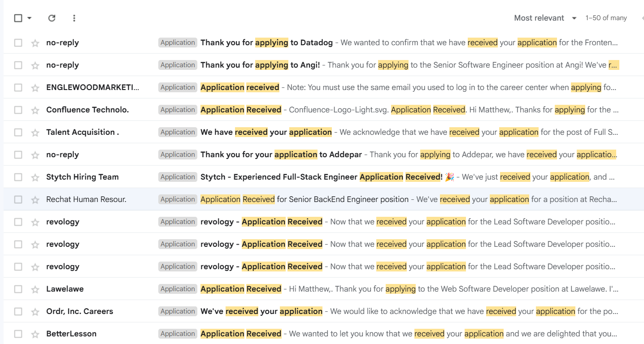This screenshot has width=644, height=344.
Task: Star the Stytch Hiring Team email
Action: click(x=35, y=176)
